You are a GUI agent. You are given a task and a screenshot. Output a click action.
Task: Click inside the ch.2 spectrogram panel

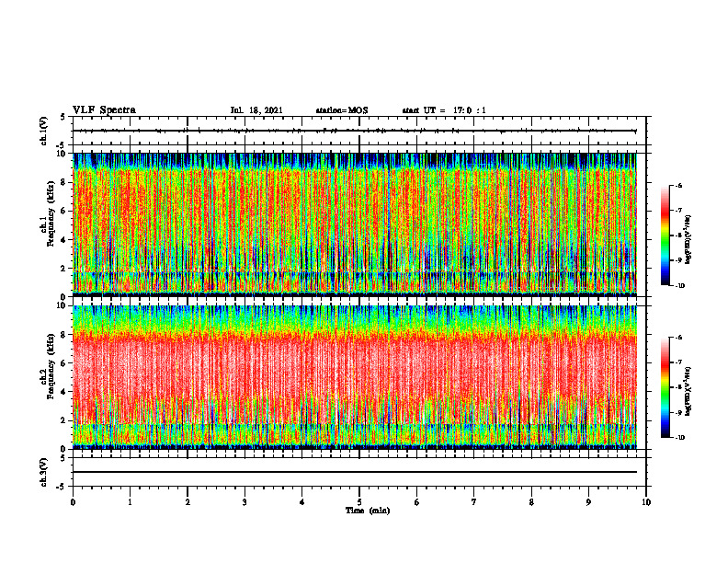click(355, 377)
